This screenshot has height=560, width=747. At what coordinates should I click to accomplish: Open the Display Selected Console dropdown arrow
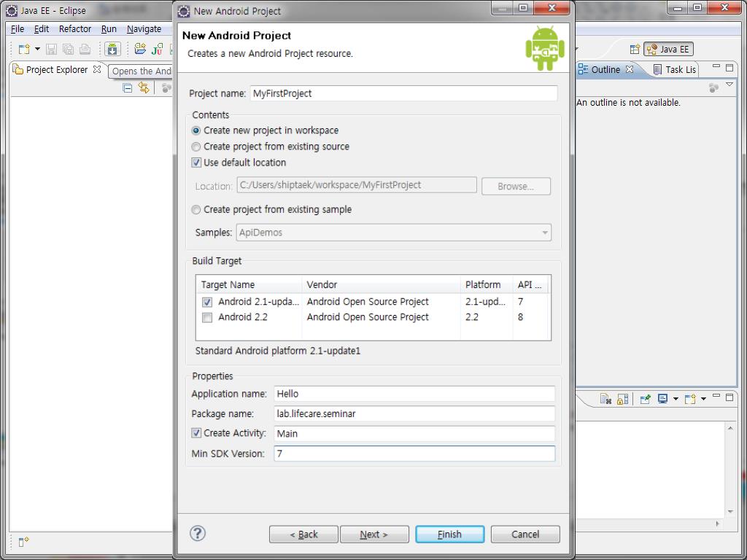675,399
